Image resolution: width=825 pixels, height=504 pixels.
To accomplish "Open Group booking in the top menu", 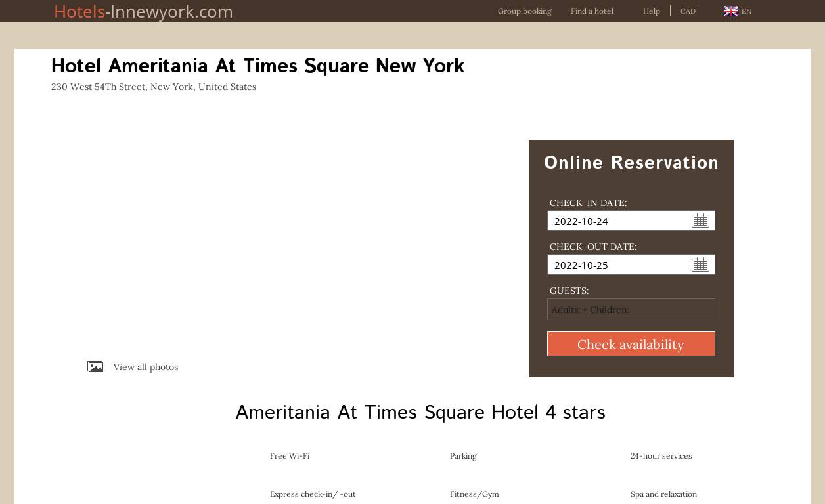I will (x=524, y=11).
